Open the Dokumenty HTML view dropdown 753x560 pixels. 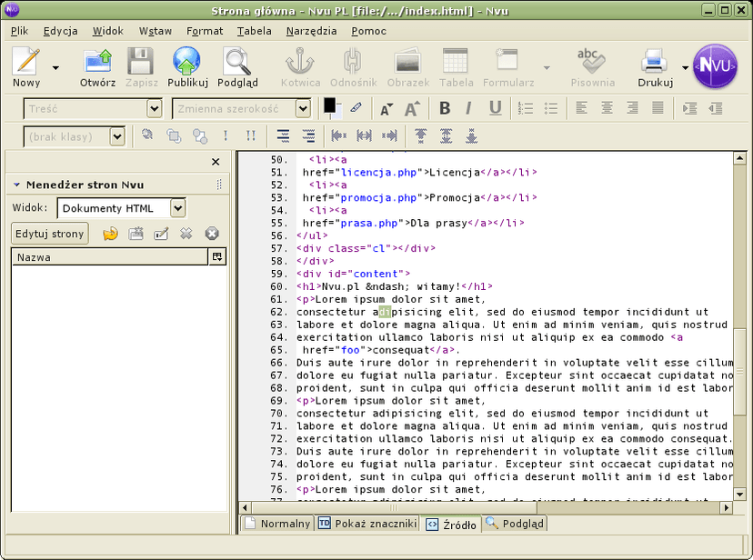tap(177, 208)
